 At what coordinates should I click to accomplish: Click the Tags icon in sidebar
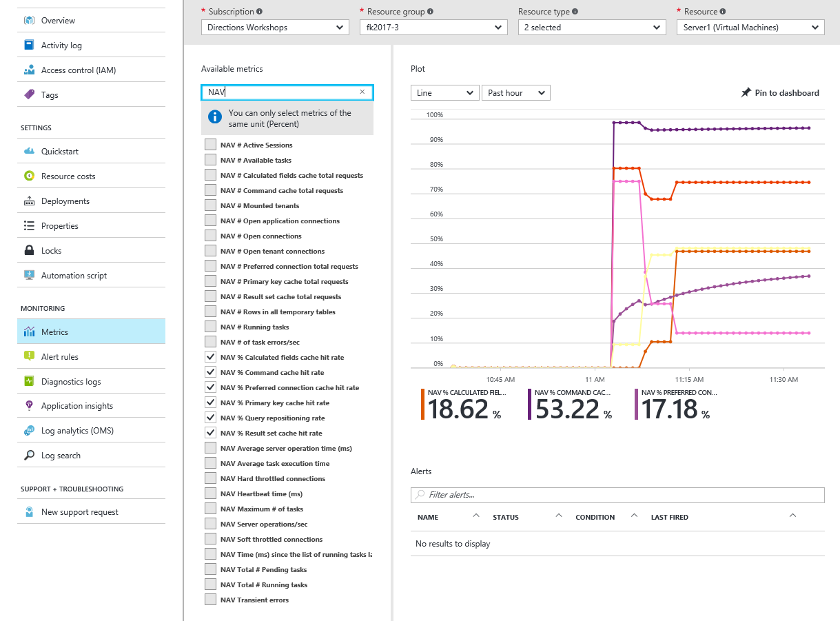tap(29, 95)
